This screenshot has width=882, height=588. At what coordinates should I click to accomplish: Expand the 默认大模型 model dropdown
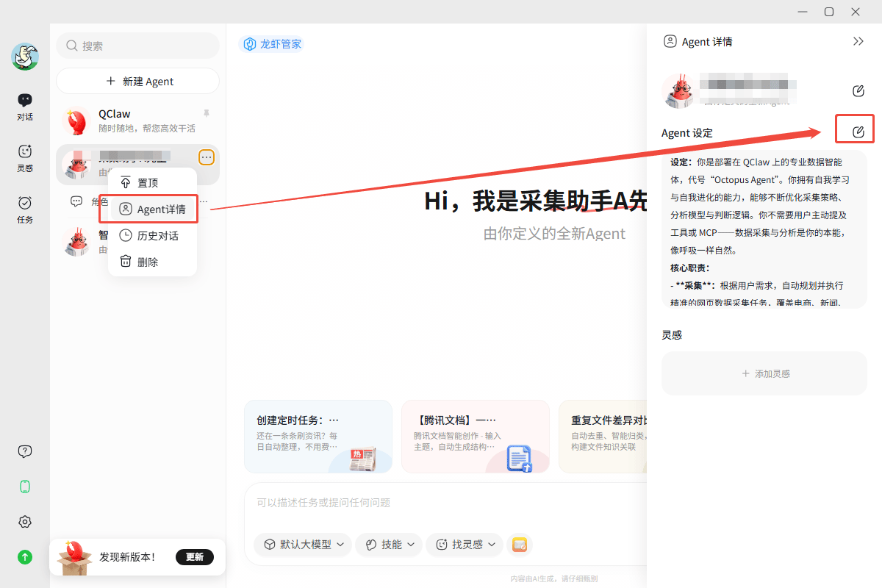coord(303,545)
